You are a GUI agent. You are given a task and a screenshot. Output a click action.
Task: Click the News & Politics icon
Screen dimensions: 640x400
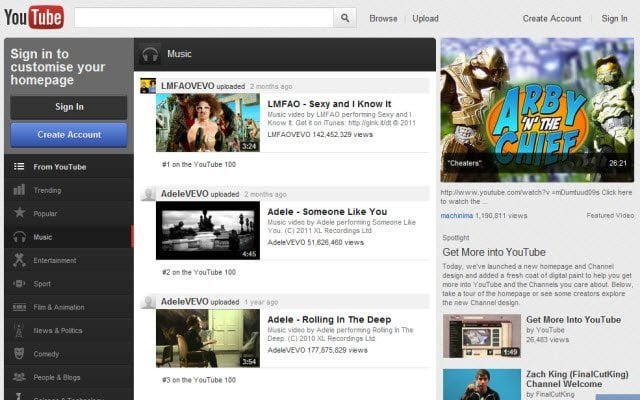tap(19, 330)
